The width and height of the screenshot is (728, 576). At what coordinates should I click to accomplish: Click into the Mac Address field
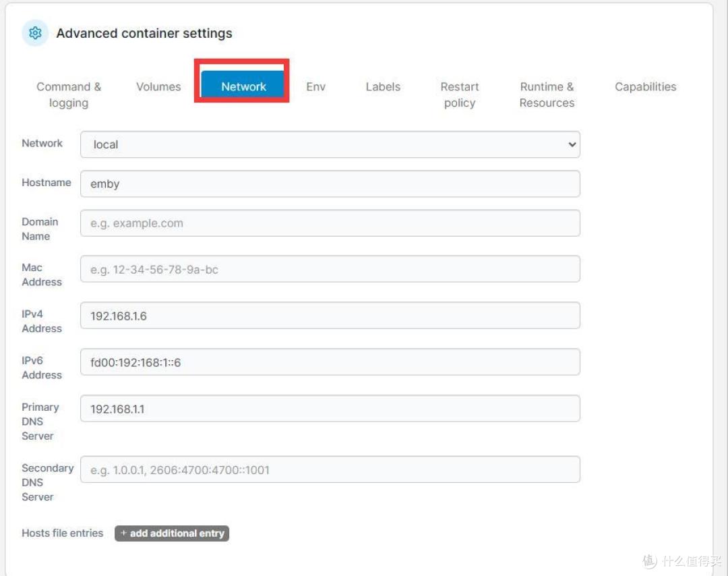pos(330,269)
